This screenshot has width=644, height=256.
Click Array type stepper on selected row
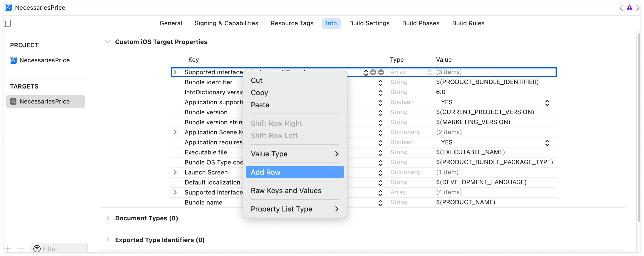click(x=430, y=72)
